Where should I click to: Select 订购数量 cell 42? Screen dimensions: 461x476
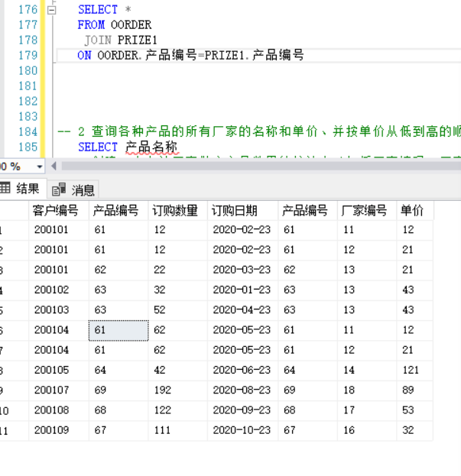coord(178,370)
